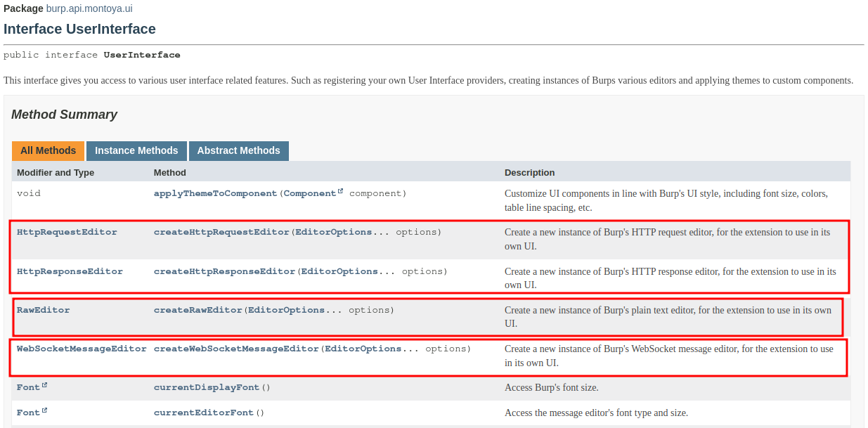Open the RawEditor return type link
868x428 pixels.
tap(43, 310)
